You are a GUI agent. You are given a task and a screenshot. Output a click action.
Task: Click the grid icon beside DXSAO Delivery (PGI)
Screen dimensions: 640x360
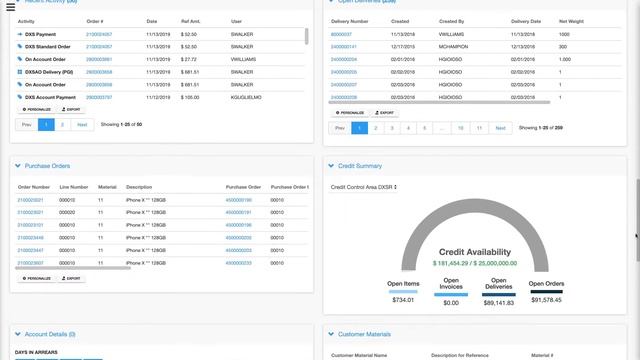(x=20, y=72)
